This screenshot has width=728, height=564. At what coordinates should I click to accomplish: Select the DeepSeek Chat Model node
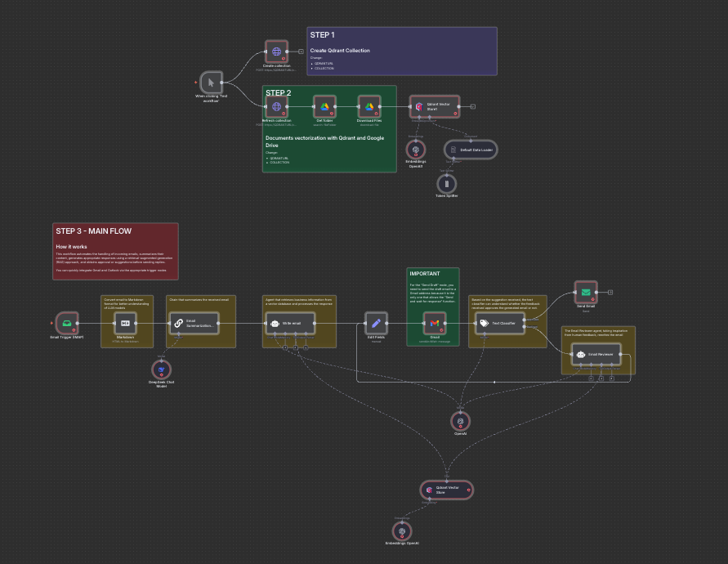[162, 369]
